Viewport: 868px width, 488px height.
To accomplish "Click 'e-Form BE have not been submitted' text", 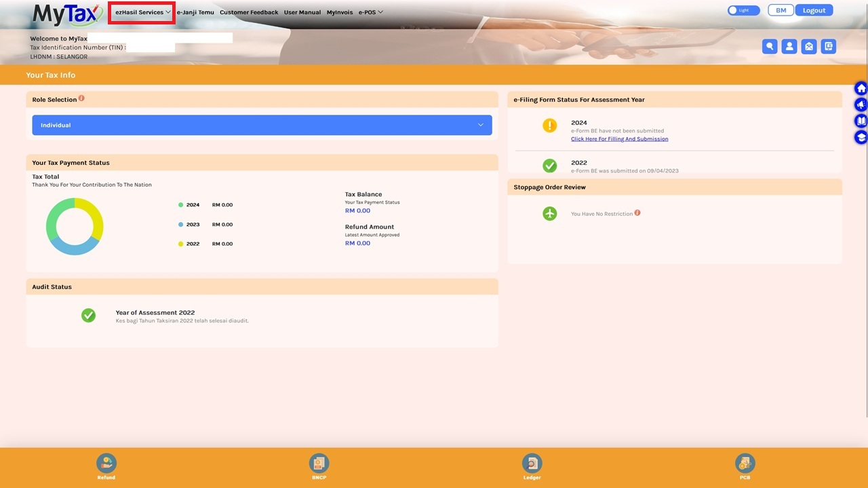I will (x=618, y=131).
